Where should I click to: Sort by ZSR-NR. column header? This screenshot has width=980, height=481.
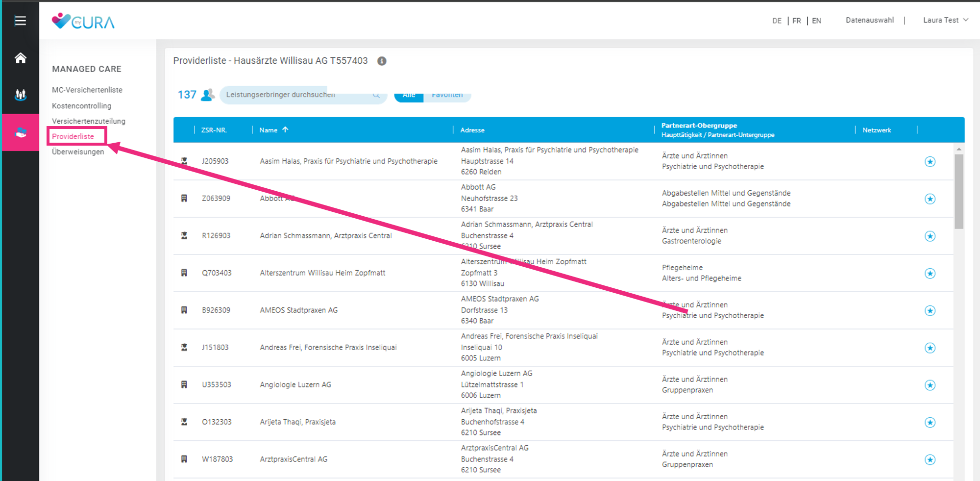tap(214, 130)
